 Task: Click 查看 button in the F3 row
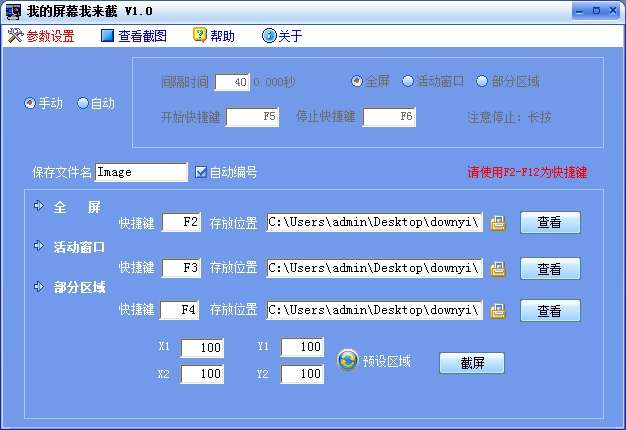tap(550, 269)
